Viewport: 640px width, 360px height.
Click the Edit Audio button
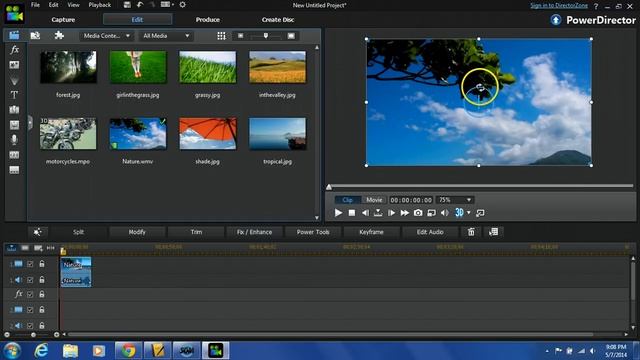pos(430,232)
